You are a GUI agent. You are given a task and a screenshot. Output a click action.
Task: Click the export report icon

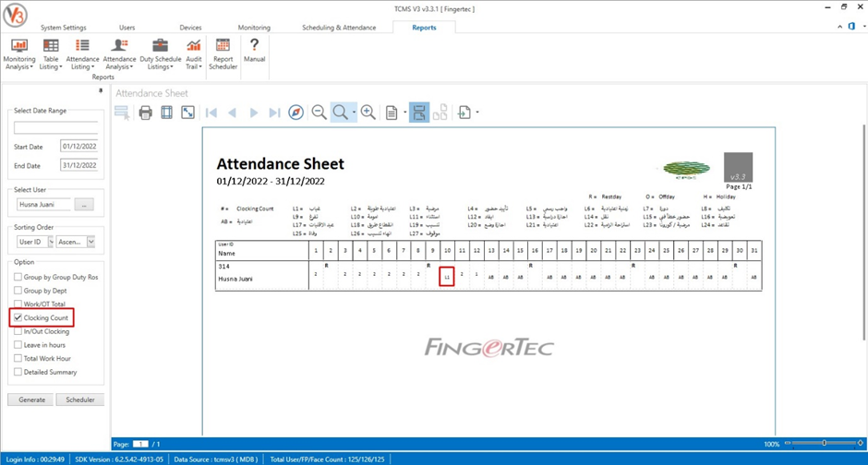pos(464,113)
